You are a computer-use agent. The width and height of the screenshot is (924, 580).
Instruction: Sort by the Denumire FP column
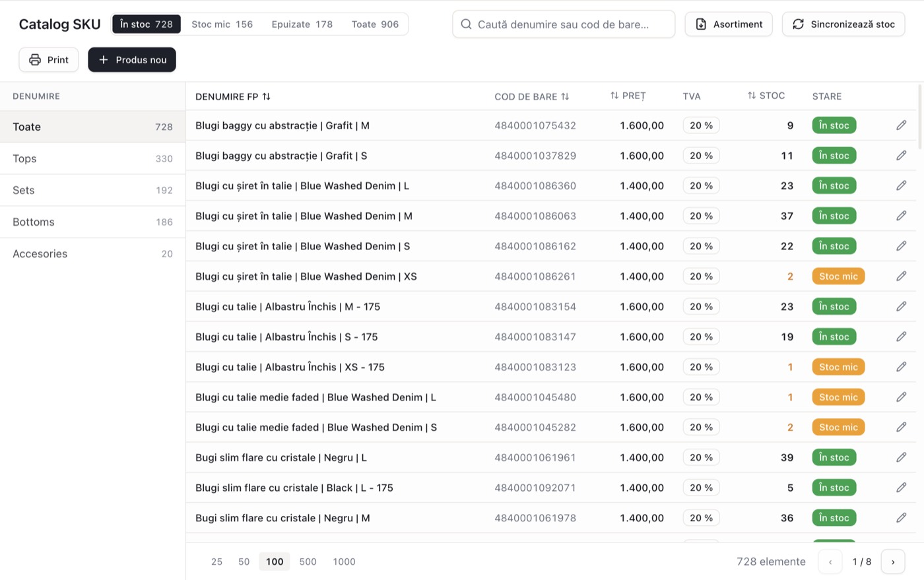(233, 96)
